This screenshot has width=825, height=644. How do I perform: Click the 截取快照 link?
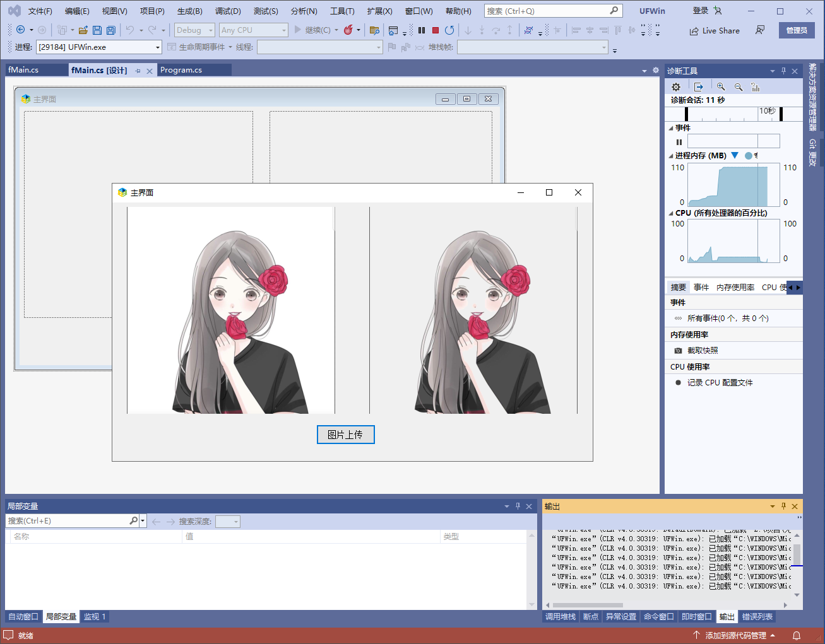click(703, 351)
